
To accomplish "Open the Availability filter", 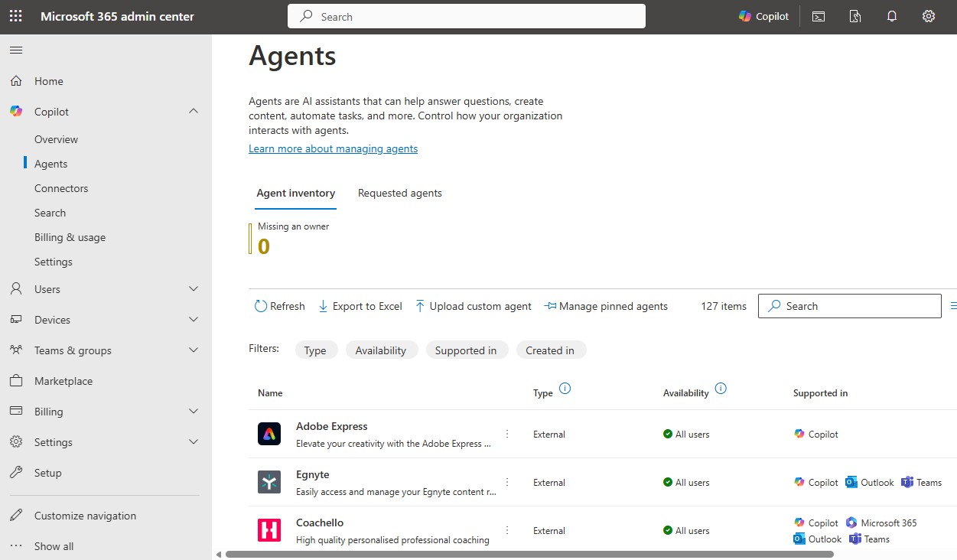I will pos(381,350).
